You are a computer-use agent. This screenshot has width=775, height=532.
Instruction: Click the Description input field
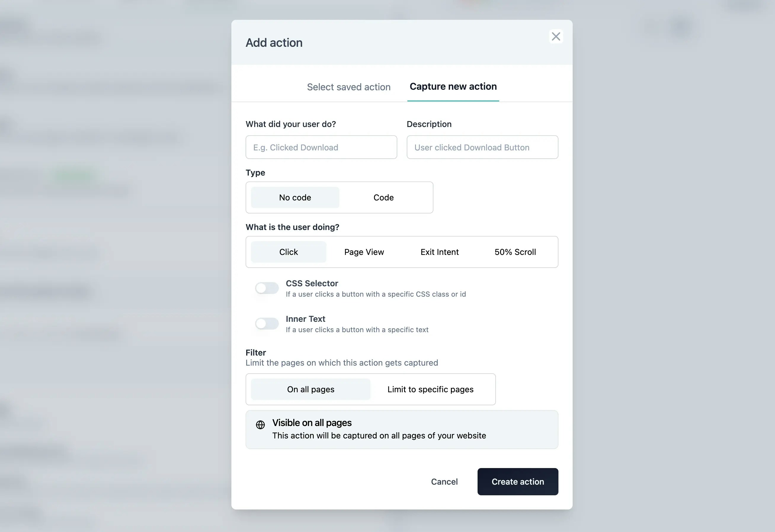tap(482, 147)
